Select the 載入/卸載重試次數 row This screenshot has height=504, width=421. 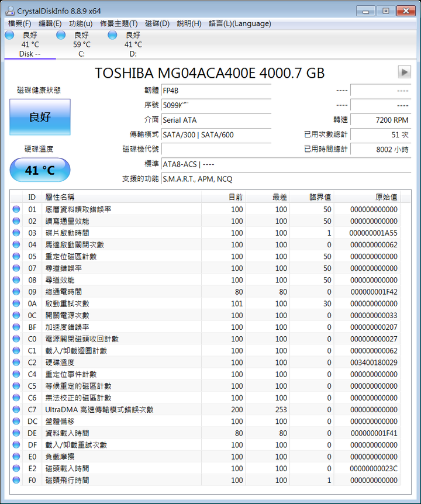(x=205, y=445)
